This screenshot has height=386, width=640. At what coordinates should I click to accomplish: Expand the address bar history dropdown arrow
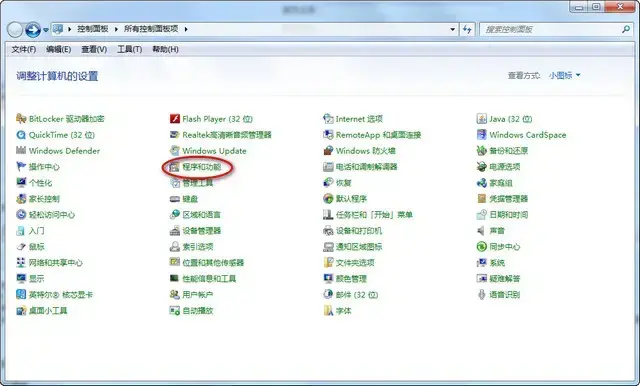click(x=452, y=29)
